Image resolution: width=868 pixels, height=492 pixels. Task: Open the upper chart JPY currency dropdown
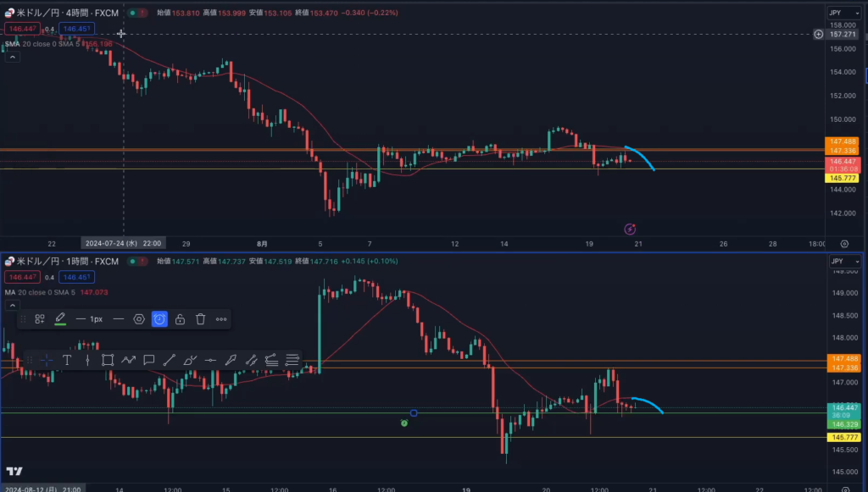(x=844, y=13)
